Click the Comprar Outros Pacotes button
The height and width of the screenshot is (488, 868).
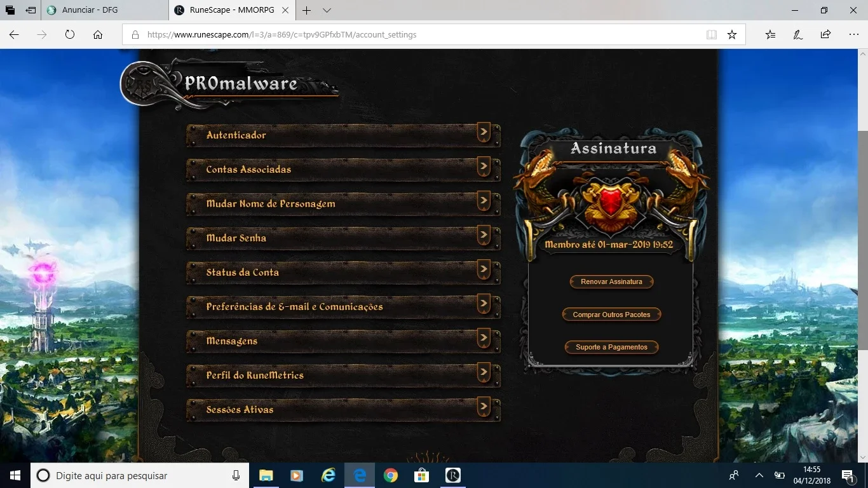[x=611, y=315]
